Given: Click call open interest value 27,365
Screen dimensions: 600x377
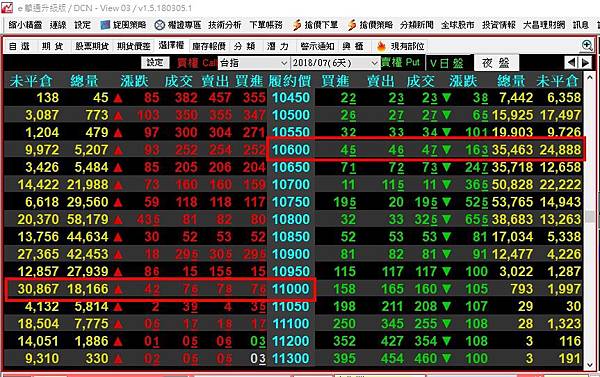Looking at the screenshot, I should [38, 254].
